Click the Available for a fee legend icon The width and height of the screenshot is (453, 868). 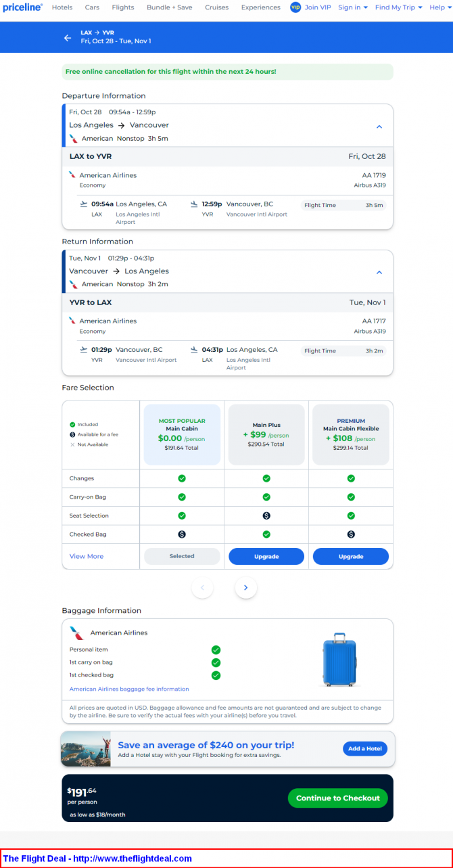(72, 434)
